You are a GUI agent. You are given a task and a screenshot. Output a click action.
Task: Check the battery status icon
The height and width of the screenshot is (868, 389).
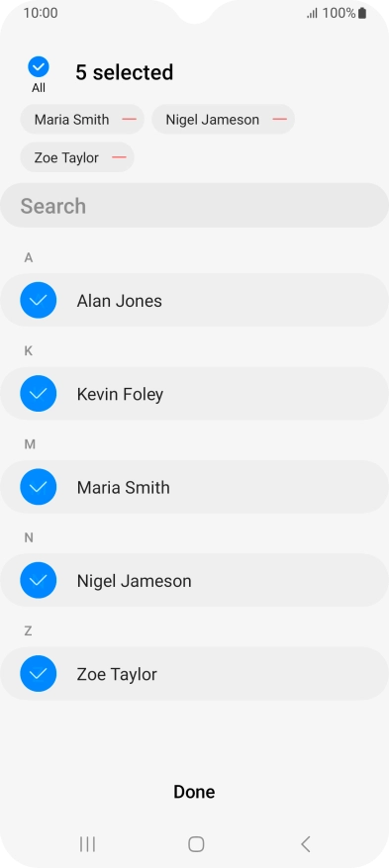point(362,13)
